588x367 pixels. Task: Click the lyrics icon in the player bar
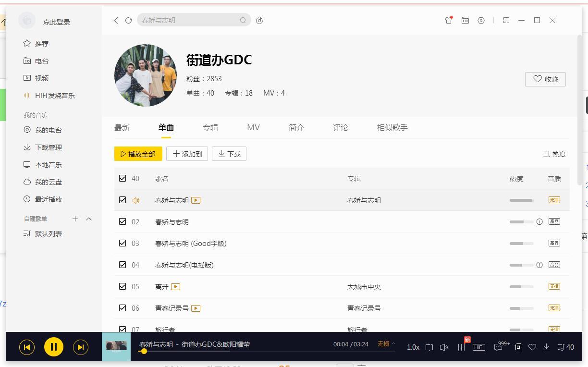[x=518, y=346]
